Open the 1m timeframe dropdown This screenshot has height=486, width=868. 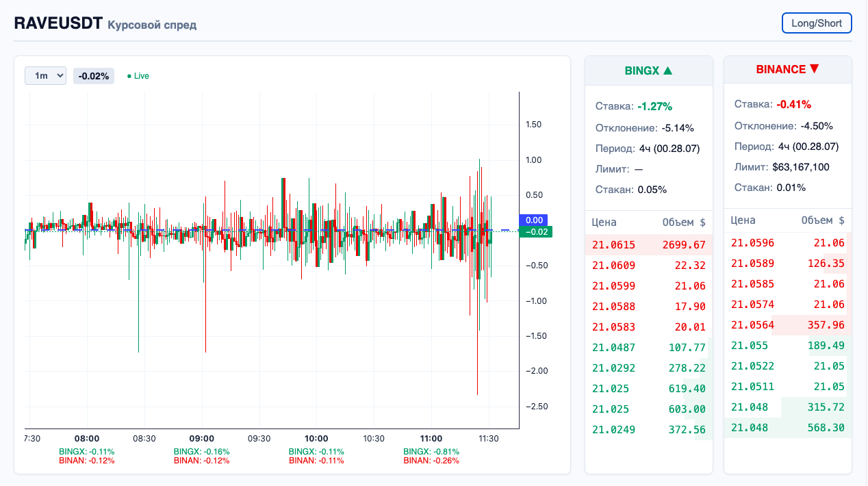coord(45,76)
